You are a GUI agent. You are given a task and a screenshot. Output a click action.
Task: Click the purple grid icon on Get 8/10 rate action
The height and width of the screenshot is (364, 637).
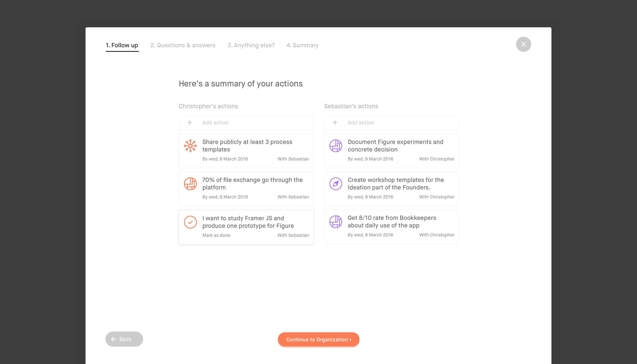point(336,222)
